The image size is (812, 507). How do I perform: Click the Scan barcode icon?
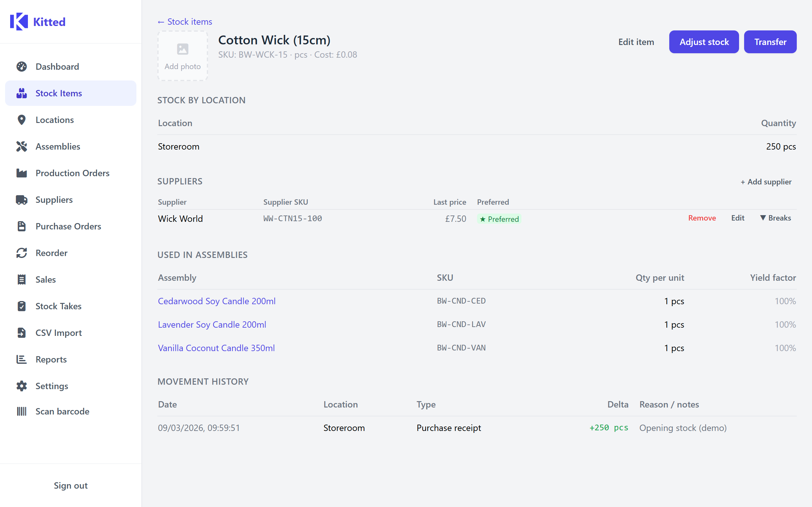(22, 411)
